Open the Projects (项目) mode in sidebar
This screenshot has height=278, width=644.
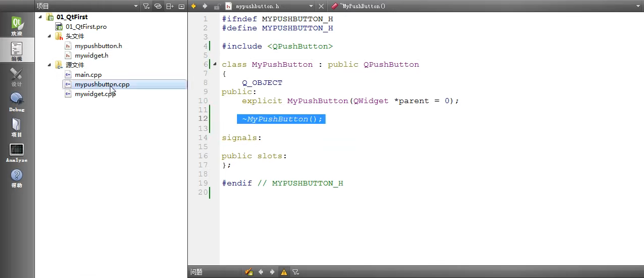coord(17,127)
